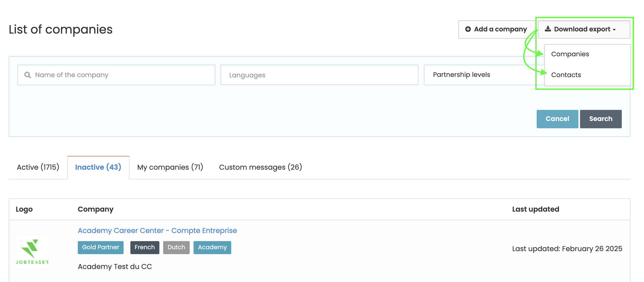Click the Gold Partner tag
644x282 pixels.
coord(101,247)
